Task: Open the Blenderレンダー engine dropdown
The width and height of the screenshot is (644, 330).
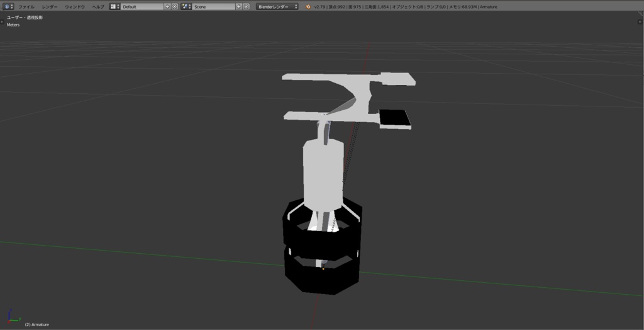Action: [x=277, y=6]
